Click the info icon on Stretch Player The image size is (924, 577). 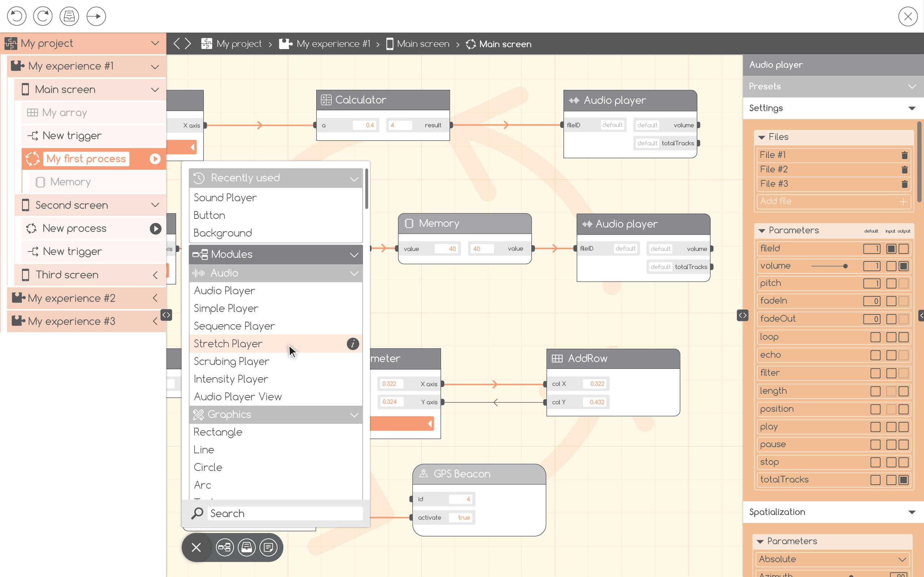click(352, 344)
